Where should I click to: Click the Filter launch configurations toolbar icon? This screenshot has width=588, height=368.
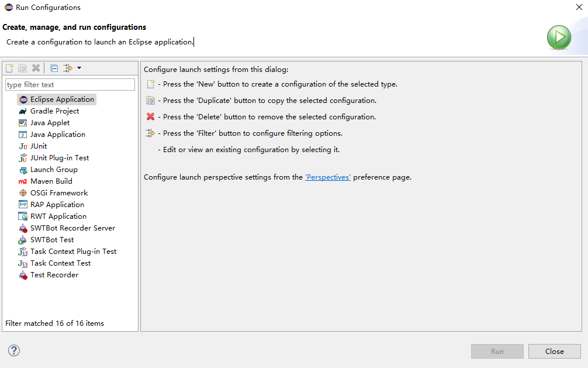68,68
